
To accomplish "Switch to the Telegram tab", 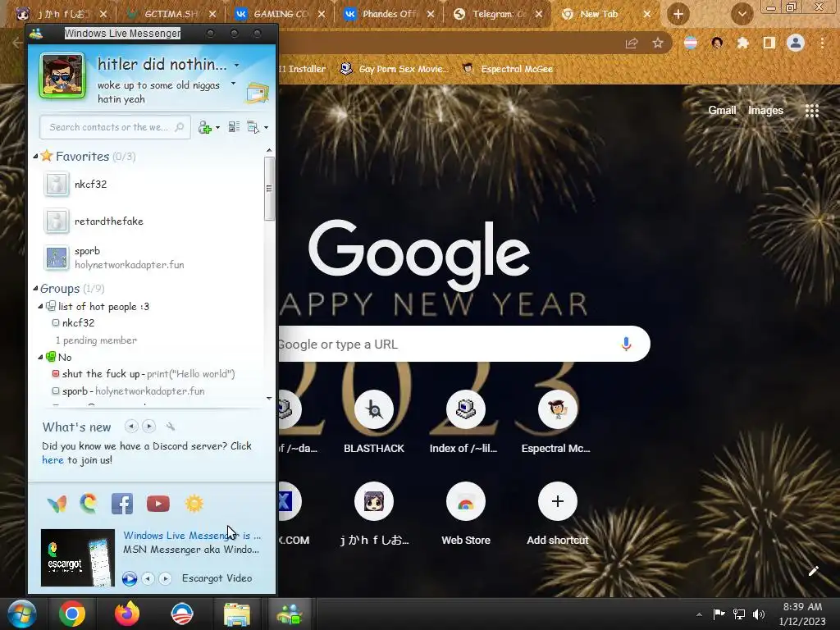I will [x=498, y=14].
